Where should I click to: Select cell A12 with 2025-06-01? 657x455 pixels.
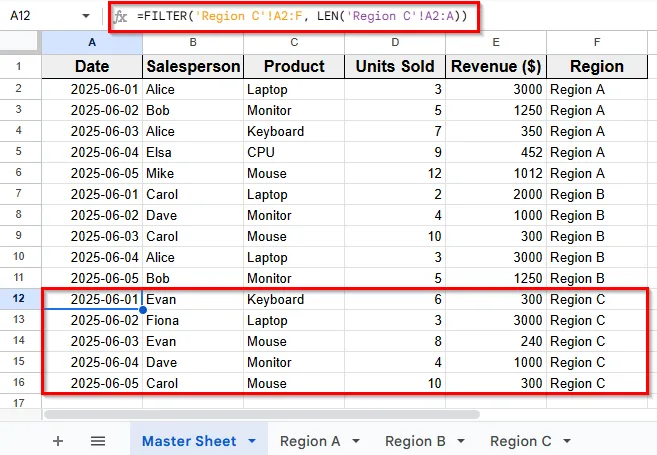[92, 299]
